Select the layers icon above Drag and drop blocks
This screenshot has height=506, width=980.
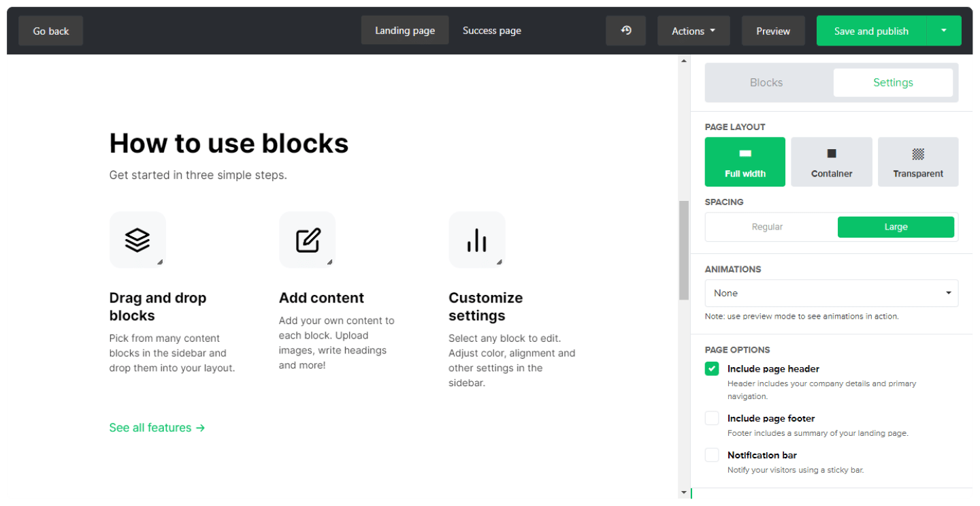point(137,240)
